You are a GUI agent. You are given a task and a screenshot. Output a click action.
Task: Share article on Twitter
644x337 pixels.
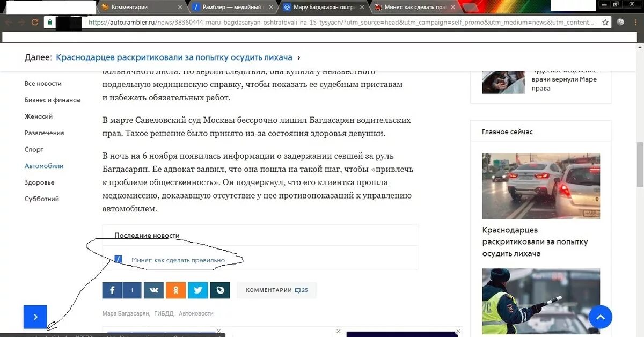[197, 290]
